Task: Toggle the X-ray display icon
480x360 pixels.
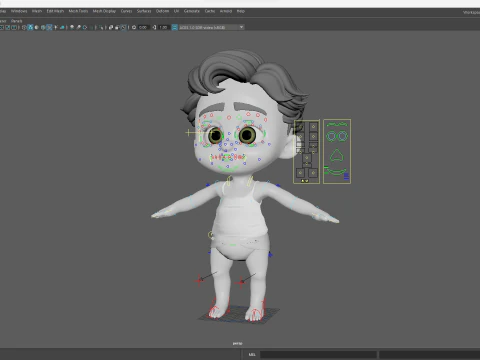Action: 111,27
